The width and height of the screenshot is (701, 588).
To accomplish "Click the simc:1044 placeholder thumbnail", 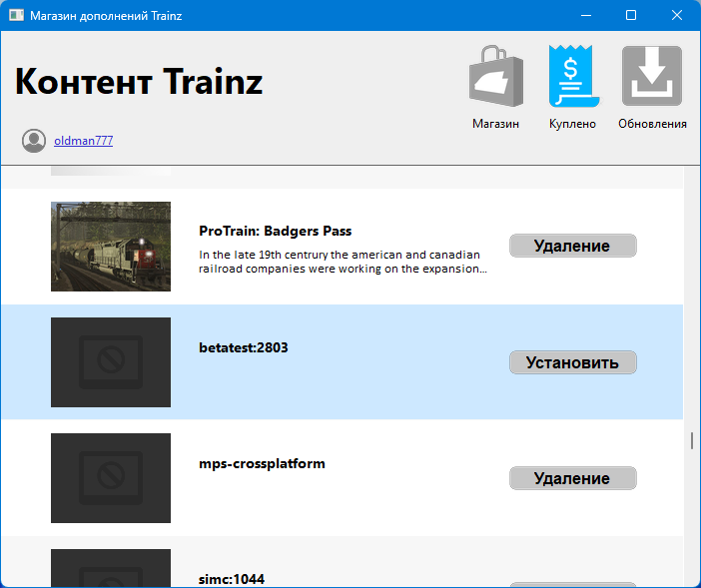I will pyautogui.click(x=111, y=568).
